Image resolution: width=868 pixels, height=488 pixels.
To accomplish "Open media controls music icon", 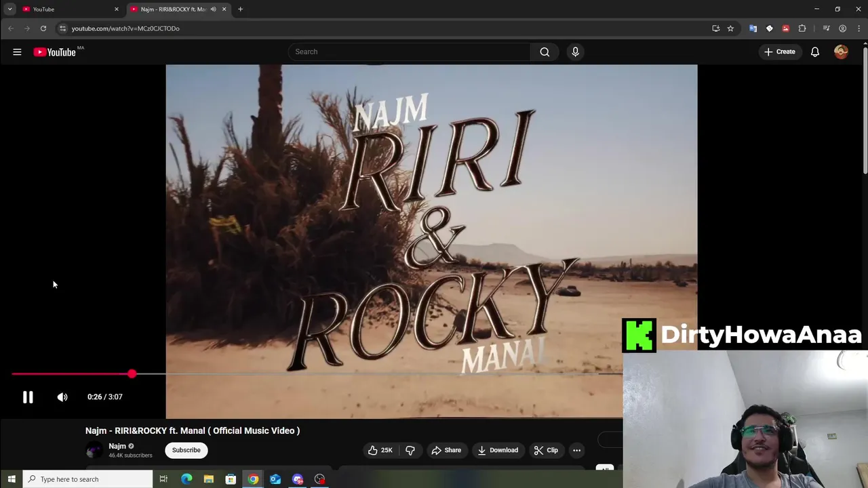I will 826,28.
